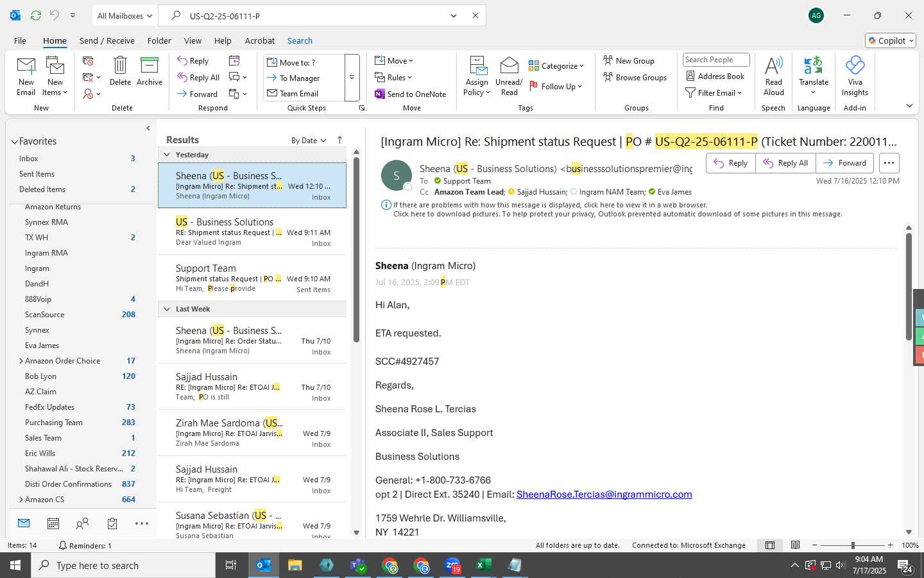Click Reply All in the reading pane
The height and width of the screenshot is (578, 924).
pos(785,163)
